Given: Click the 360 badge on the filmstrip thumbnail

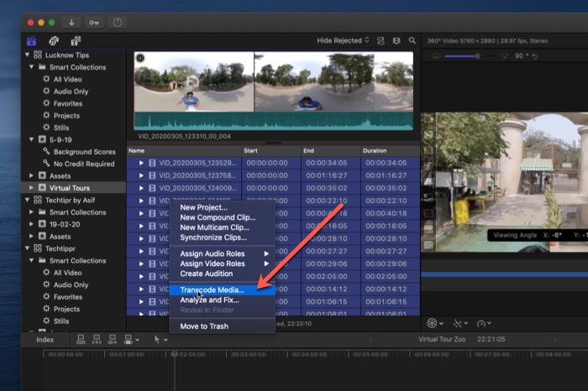Looking at the screenshot, I should [x=140, y=58].
